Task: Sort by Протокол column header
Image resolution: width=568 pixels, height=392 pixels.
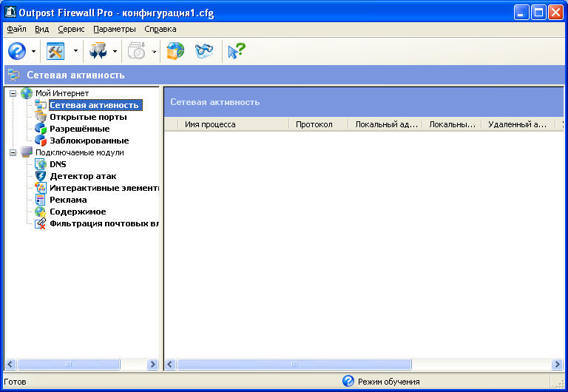Action: pyautogui.click(x=319, y=124)
